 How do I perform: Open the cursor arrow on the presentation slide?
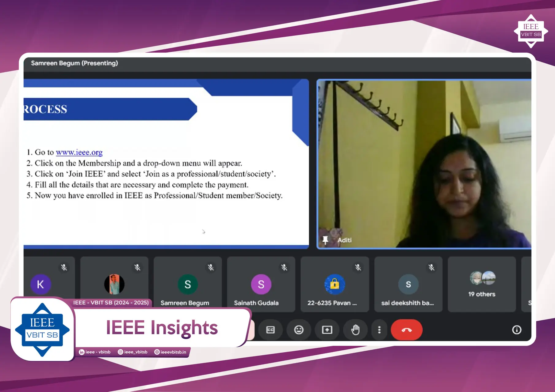pyautogui.click(x=203, y=232)
